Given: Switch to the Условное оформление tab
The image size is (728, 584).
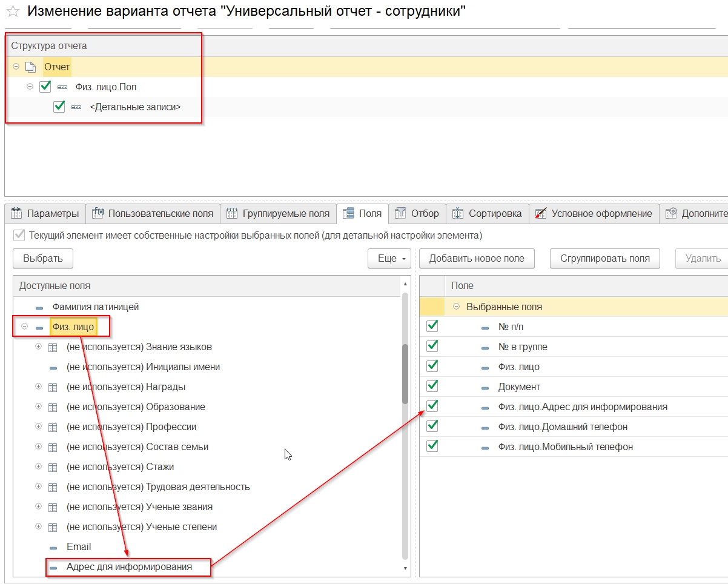Looking at the screenshot, I should point(594,213).
